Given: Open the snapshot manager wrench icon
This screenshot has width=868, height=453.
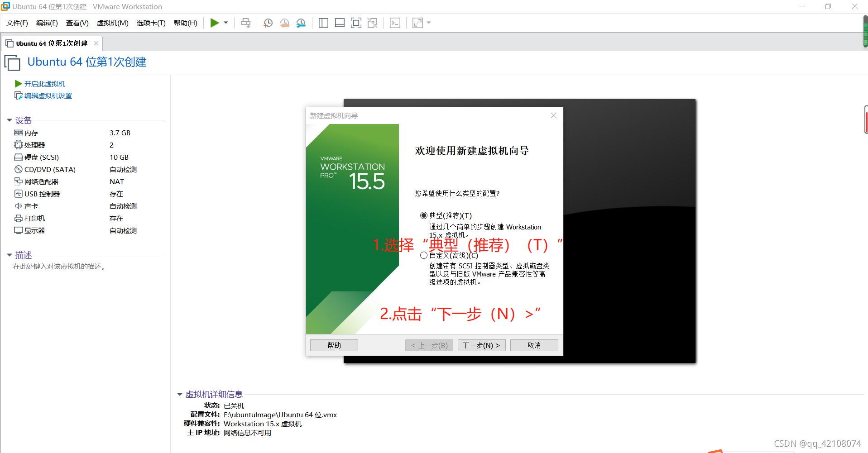Looking at the screenshot, I should click(x=301, y=23).
